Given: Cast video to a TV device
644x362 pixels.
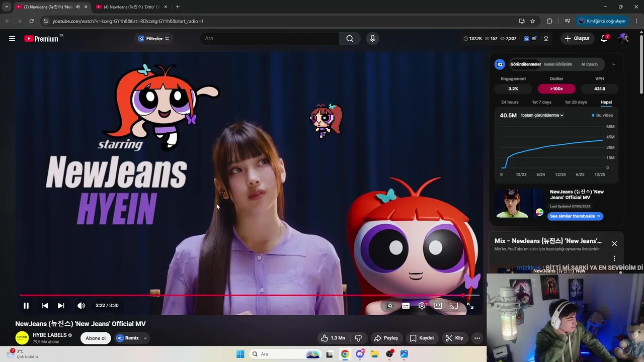Looking at the screenshot, I should (454, 306).
